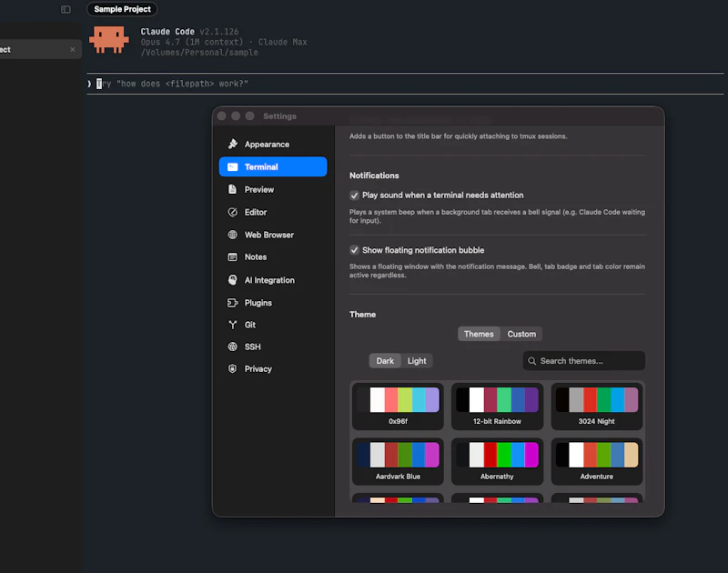Click the Preview document icon
This screenshot has height=573, width=728.
click(233, 189)
